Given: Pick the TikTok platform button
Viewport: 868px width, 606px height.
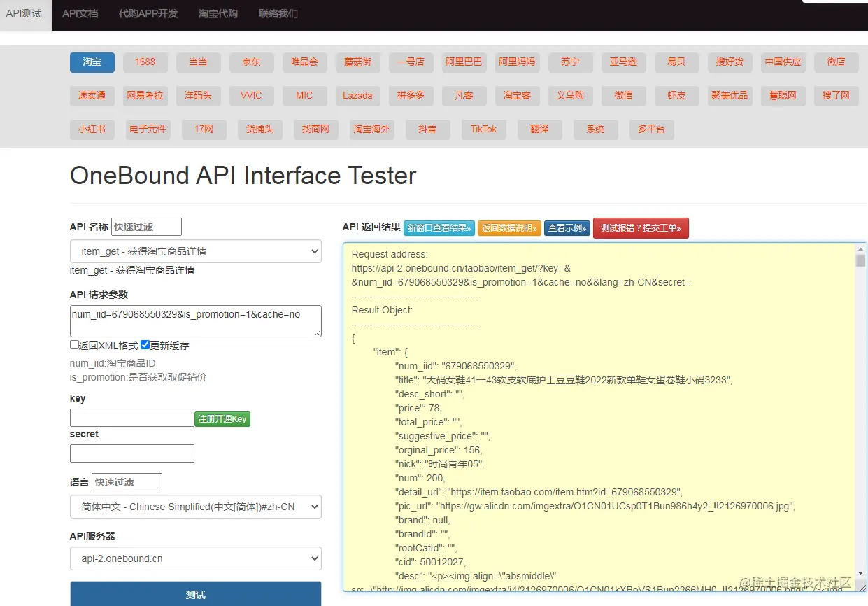Looking at the screenshot, I should (x=483, y=129).
